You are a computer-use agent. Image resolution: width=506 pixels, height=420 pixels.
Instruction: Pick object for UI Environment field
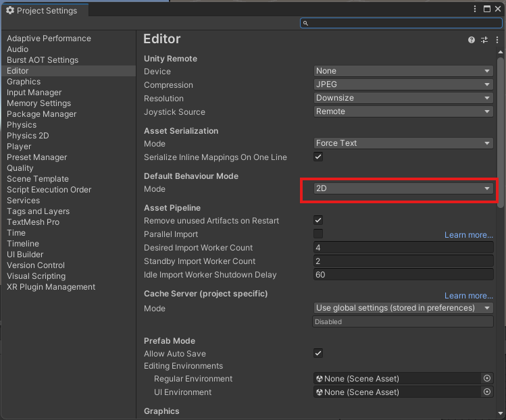pos(487,392)
